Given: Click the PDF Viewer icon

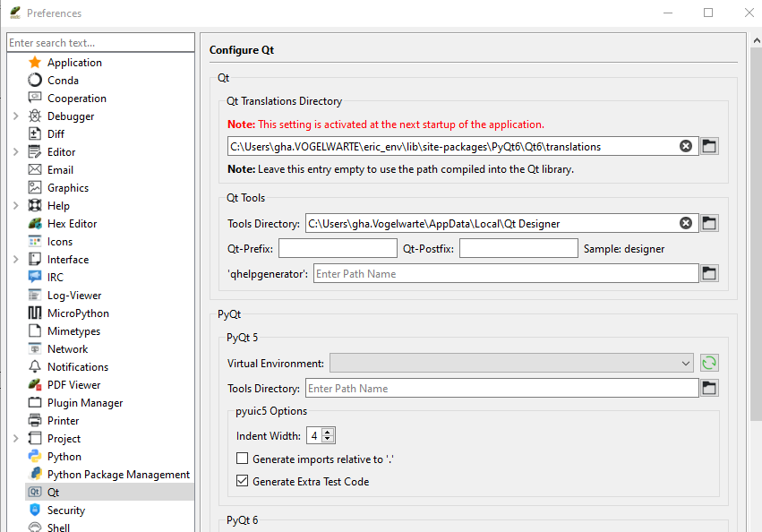Looking at the screenshot, I should coord(35,385).
